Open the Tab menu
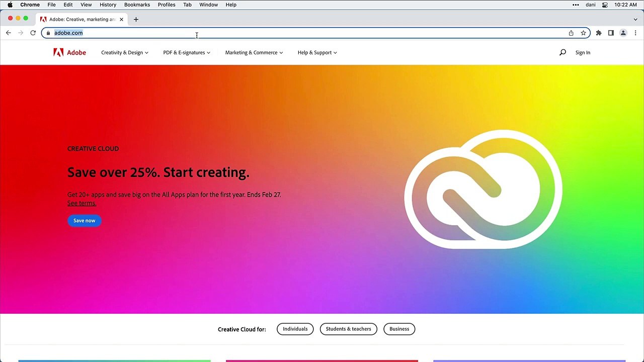Screen dimensions: 644x362 point(187,5)
